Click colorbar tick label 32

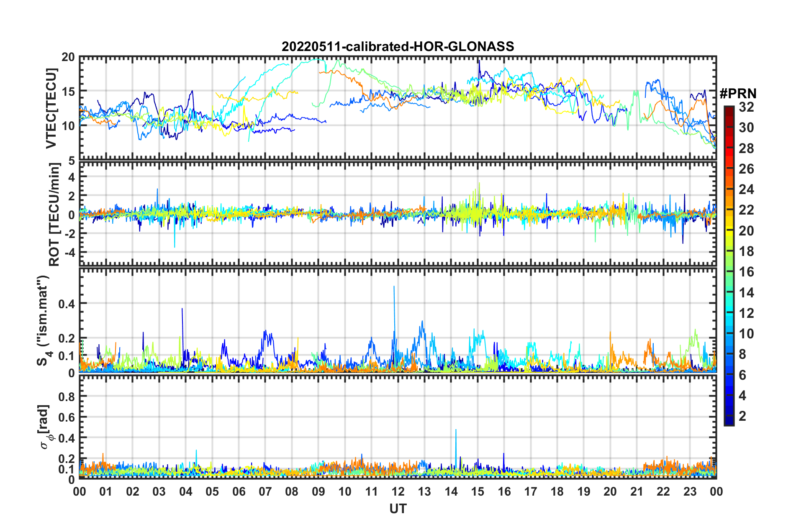click(x=746, y=107)
